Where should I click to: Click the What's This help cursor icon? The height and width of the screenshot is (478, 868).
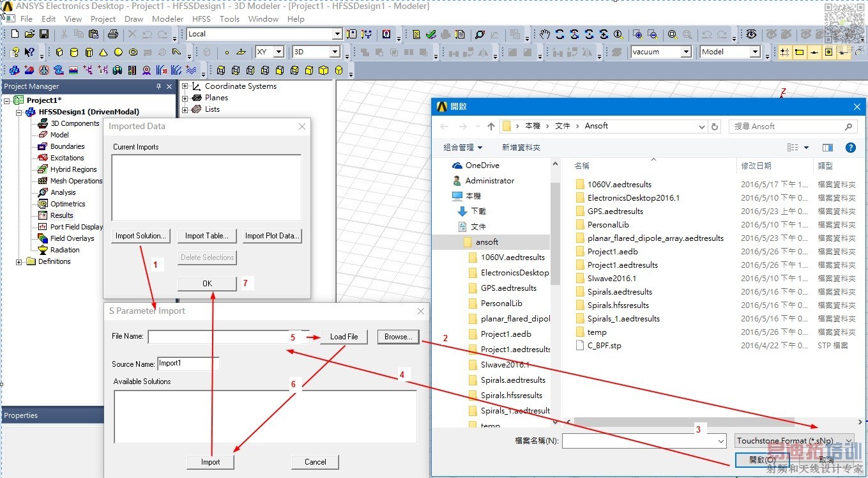pyautogui.click(x=30, y=52)
